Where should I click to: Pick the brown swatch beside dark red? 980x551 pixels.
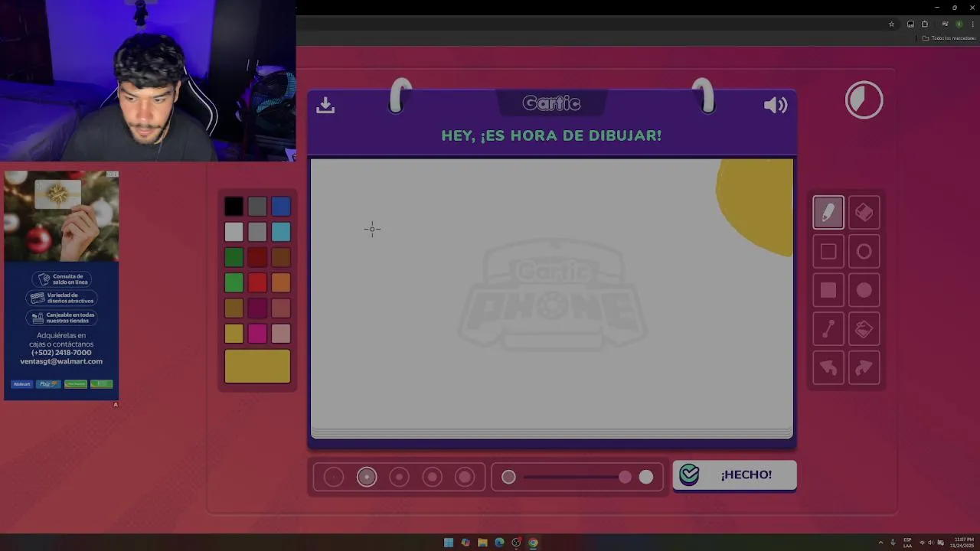tap(281, 257)
